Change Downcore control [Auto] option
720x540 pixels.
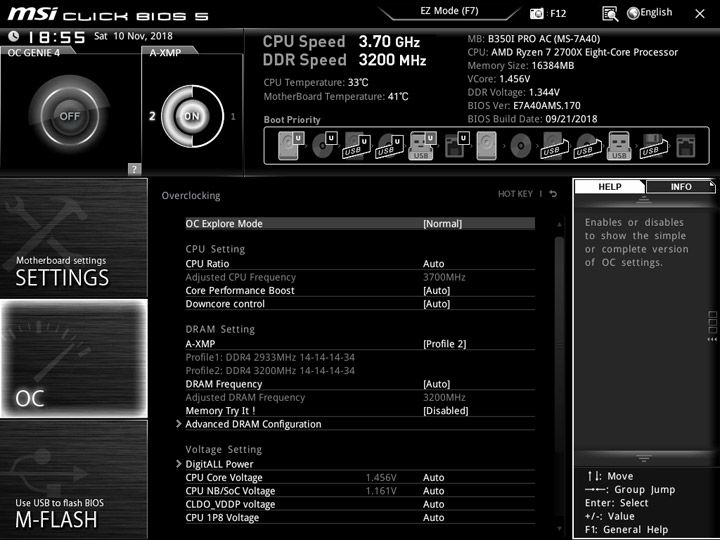pyautogui.click(x=436, y=304)
